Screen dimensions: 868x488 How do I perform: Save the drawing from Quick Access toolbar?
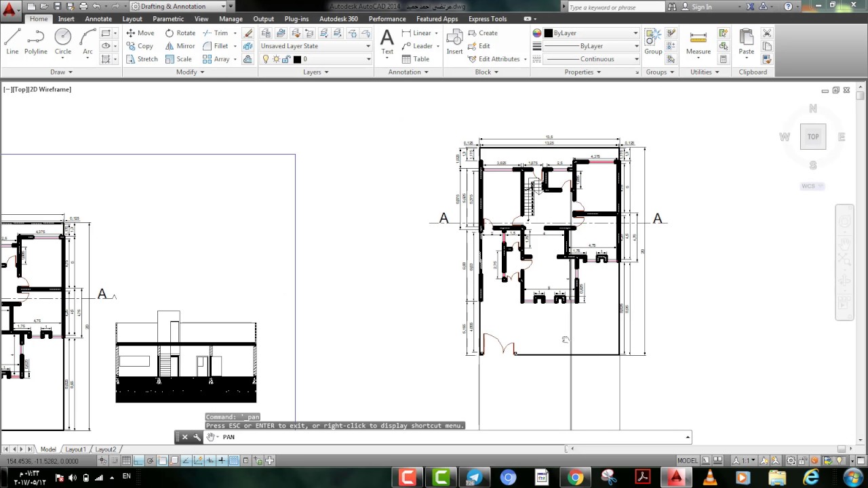click(56, 6)
